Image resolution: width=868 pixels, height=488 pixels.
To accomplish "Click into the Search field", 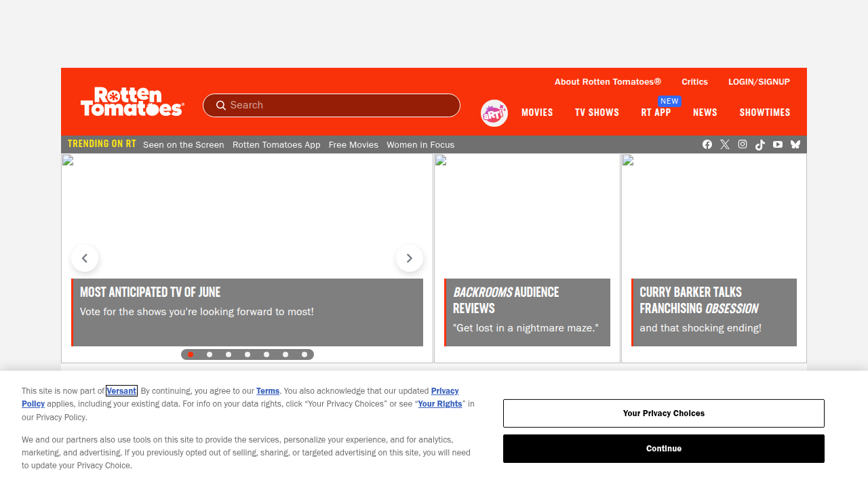I will [332, 105].
